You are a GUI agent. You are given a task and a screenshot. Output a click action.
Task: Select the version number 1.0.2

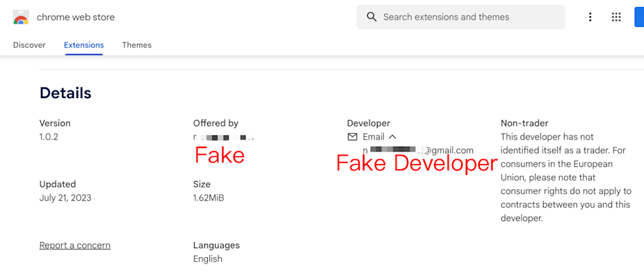[49, 137]
